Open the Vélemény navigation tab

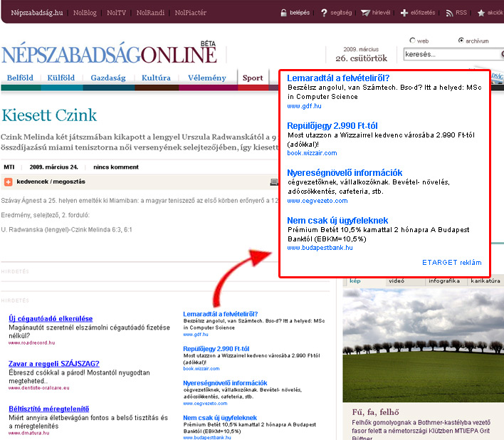[x=207, y=78]
